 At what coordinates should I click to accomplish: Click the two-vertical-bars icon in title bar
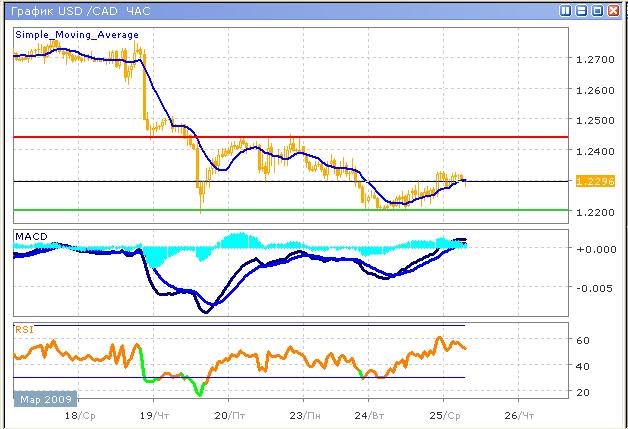(565, 10)
